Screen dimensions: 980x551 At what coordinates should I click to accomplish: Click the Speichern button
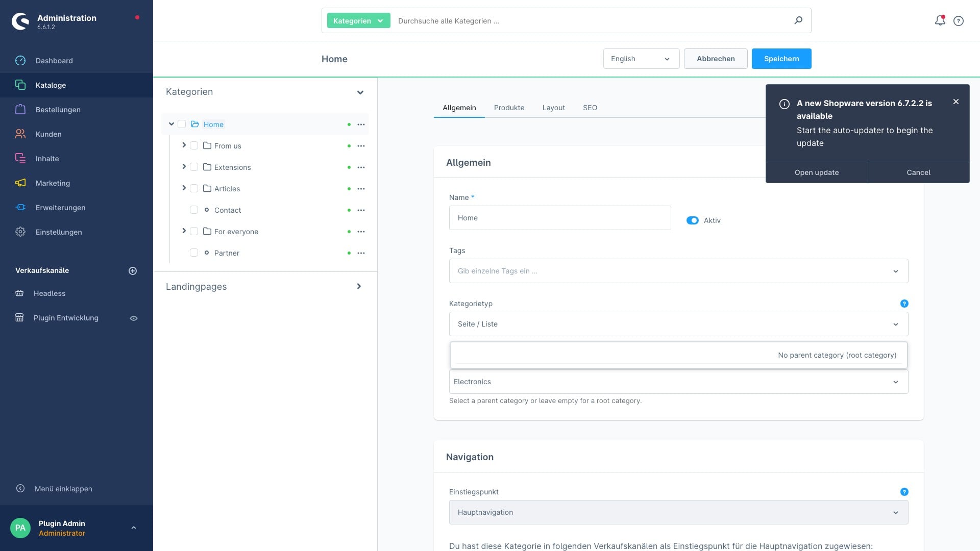coord(781,59)
